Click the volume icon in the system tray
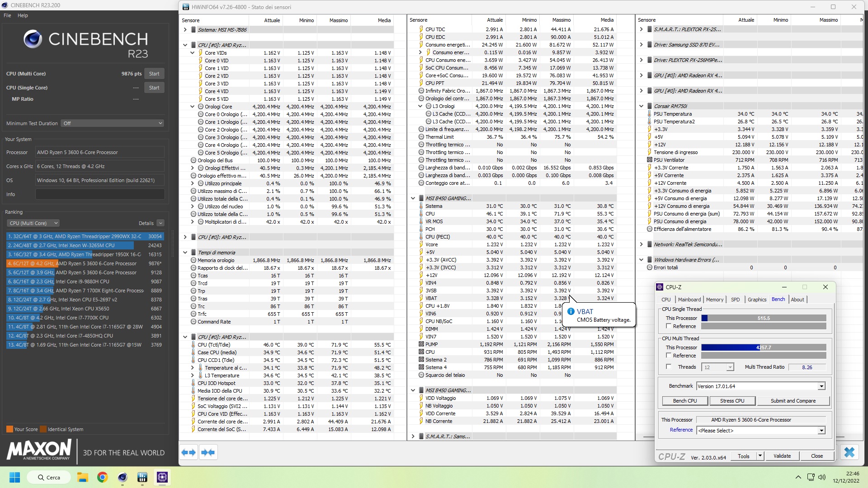The image size is (868, 488). click(x=822, y=477)
